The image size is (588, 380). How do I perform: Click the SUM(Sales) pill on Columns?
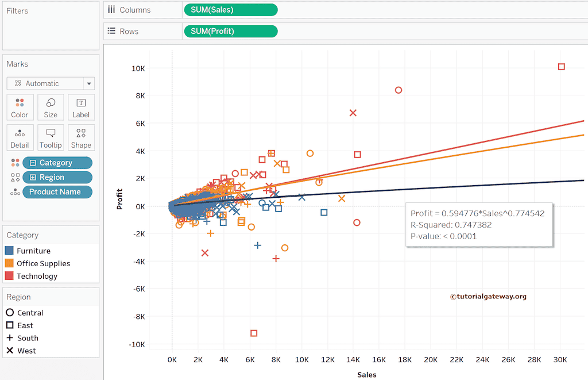point(230,9)
